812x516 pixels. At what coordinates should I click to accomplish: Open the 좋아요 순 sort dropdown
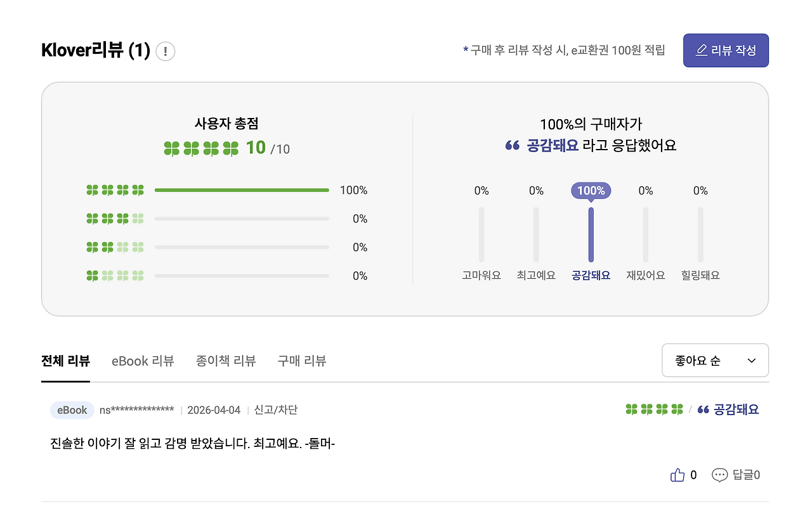pos(715,360)
